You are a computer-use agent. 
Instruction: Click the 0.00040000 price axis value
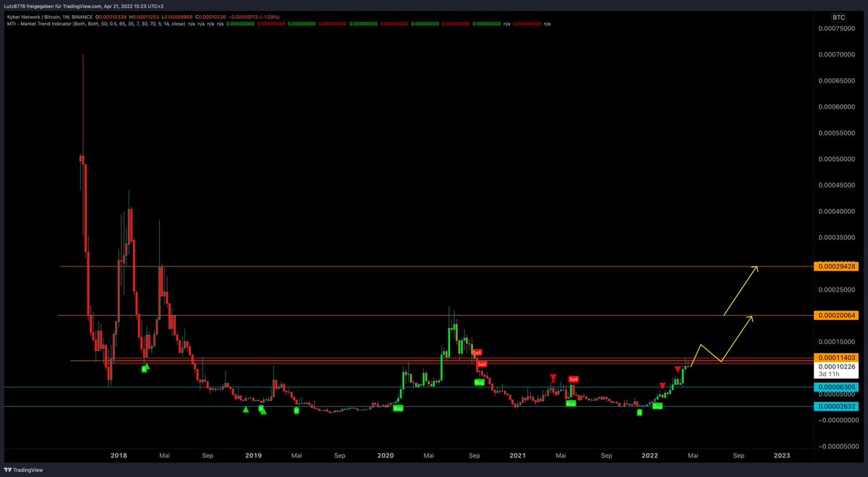[837, 211]
